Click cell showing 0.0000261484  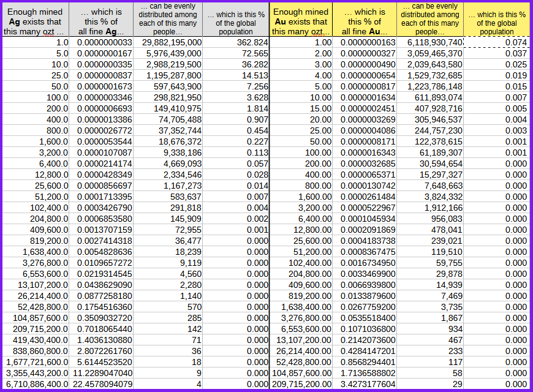click(365, 197)
